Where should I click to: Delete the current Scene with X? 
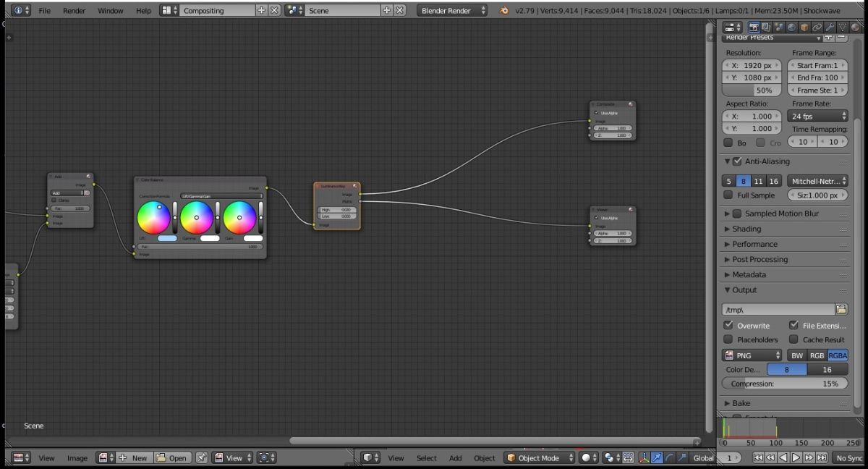pyautogui.click(x=399, y=10)
